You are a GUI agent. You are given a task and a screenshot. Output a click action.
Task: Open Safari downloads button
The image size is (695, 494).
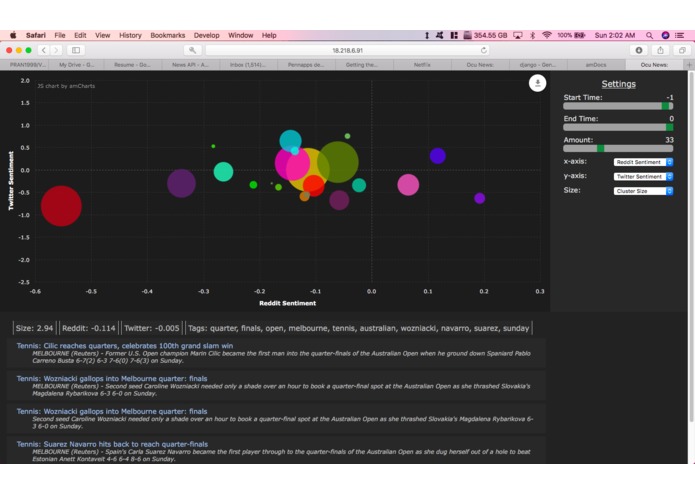click(639, 50)
